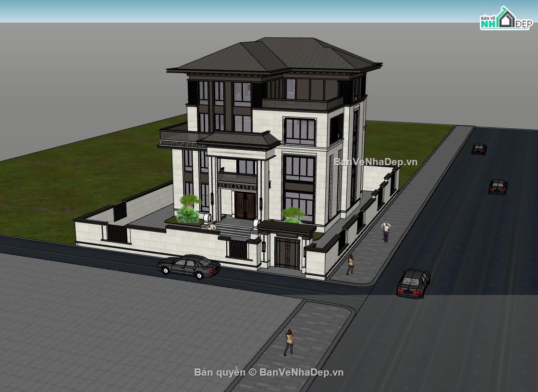The height and width of the screenshot is (392, 538).
Task: Click the person standing on the right sidewalk
Action: tap(386, 231)
